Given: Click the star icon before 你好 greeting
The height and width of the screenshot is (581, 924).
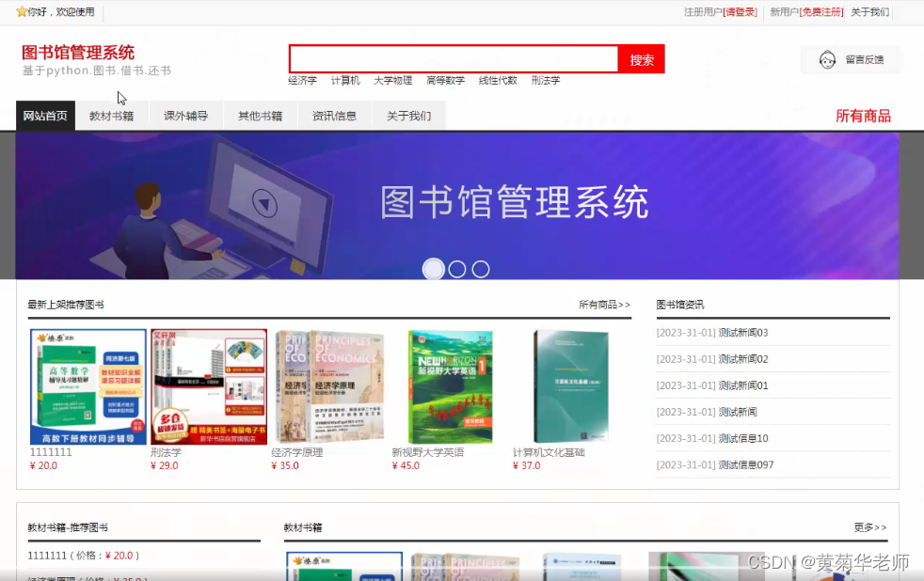Looking at the screenshot, I should tap(20, 12).
